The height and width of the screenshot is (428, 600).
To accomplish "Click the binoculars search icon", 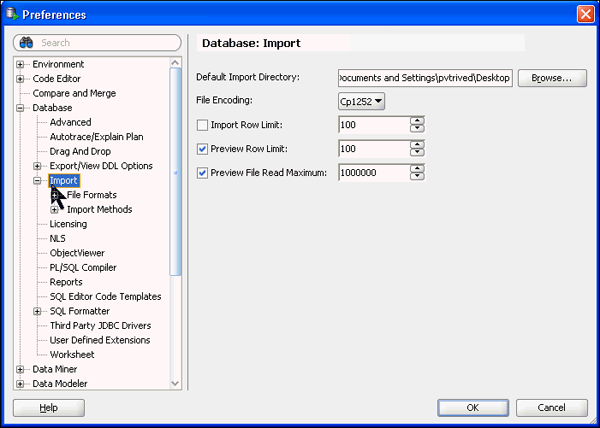I will pyautogui.click(x=27, y=43).
